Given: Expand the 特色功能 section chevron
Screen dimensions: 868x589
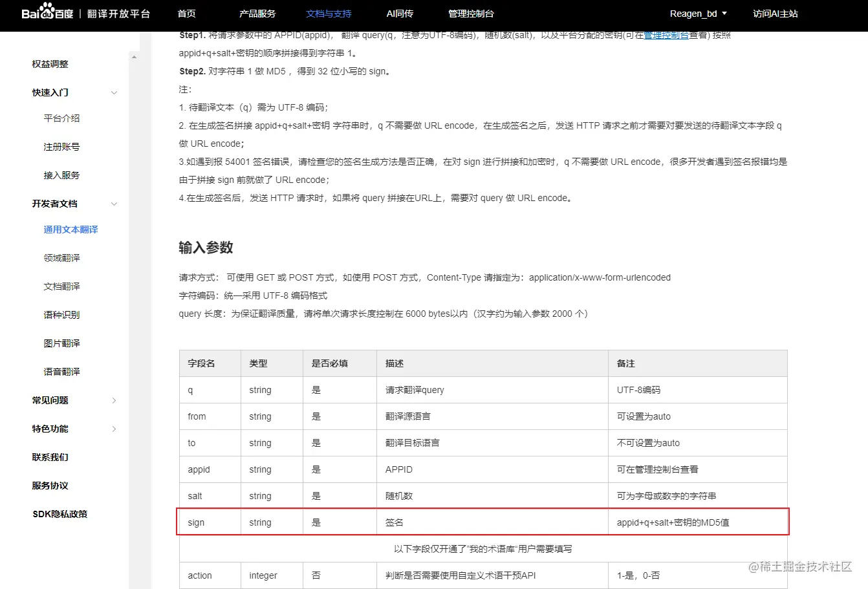Looking at the screenshot, I should point(114,429).
